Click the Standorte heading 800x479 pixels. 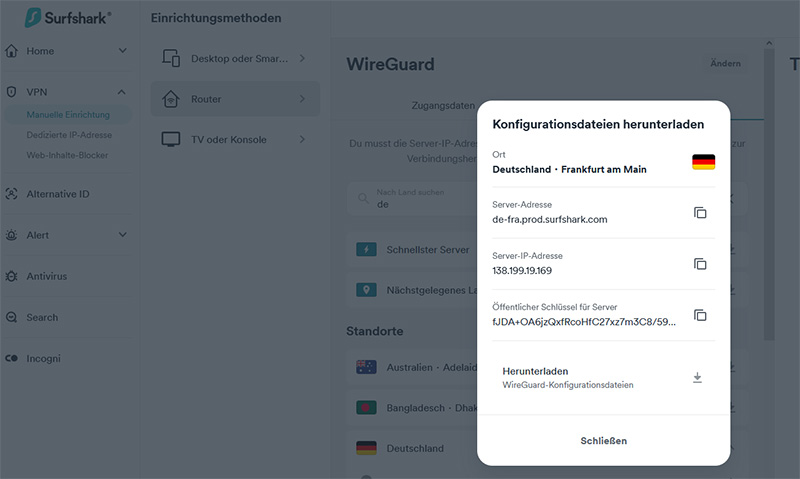click(x=374, y=331)
